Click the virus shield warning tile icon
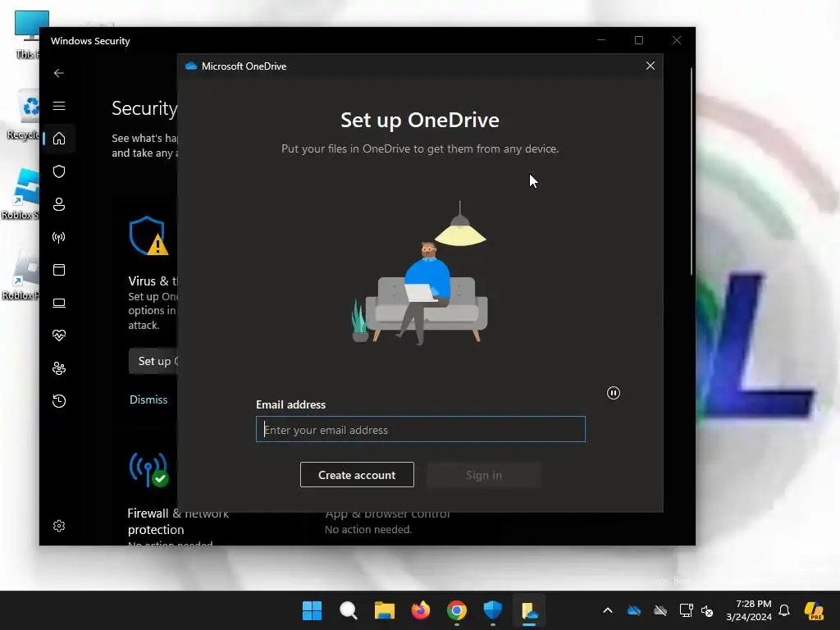The image size is (840, 630). [148, 235]
